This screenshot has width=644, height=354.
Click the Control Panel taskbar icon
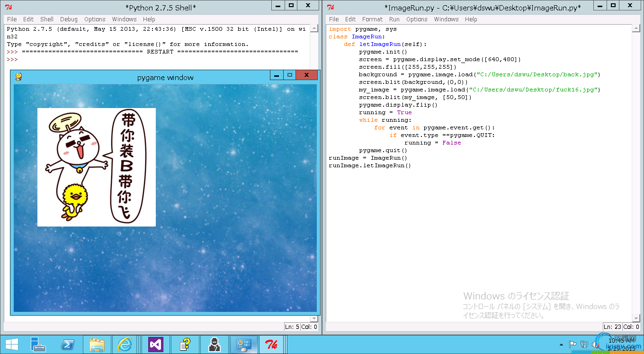pyautogui.click(x=244, y=345)
